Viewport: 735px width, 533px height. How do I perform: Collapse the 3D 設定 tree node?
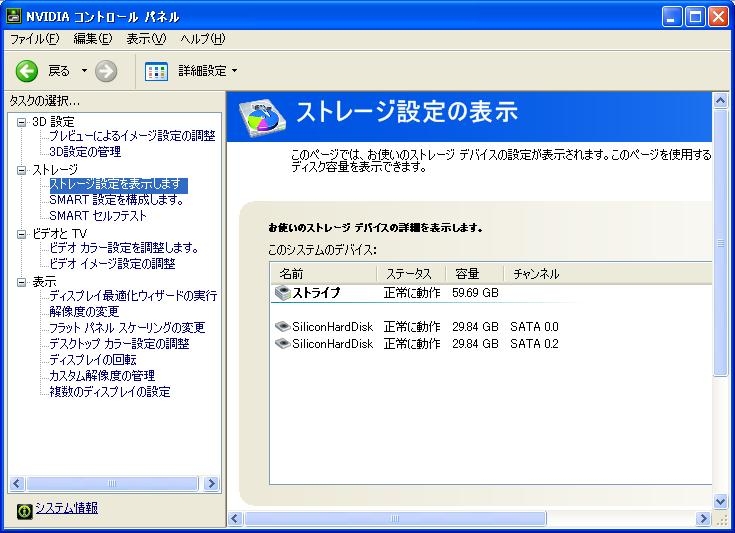point(21,122)
